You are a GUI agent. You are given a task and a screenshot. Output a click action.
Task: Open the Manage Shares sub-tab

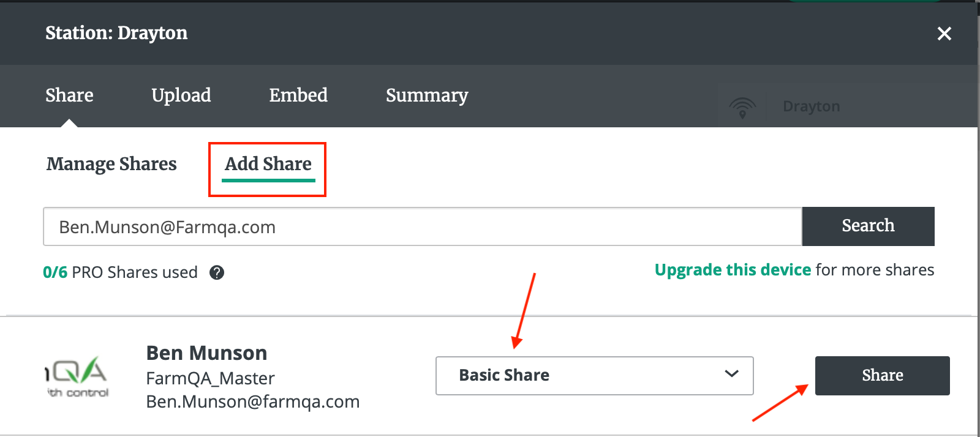click(111, 164)
